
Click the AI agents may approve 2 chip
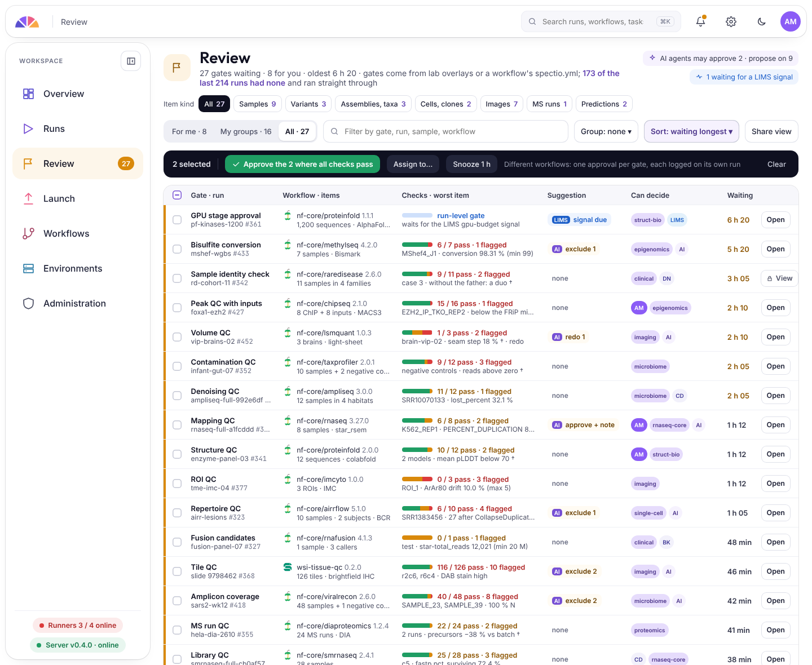721,58
